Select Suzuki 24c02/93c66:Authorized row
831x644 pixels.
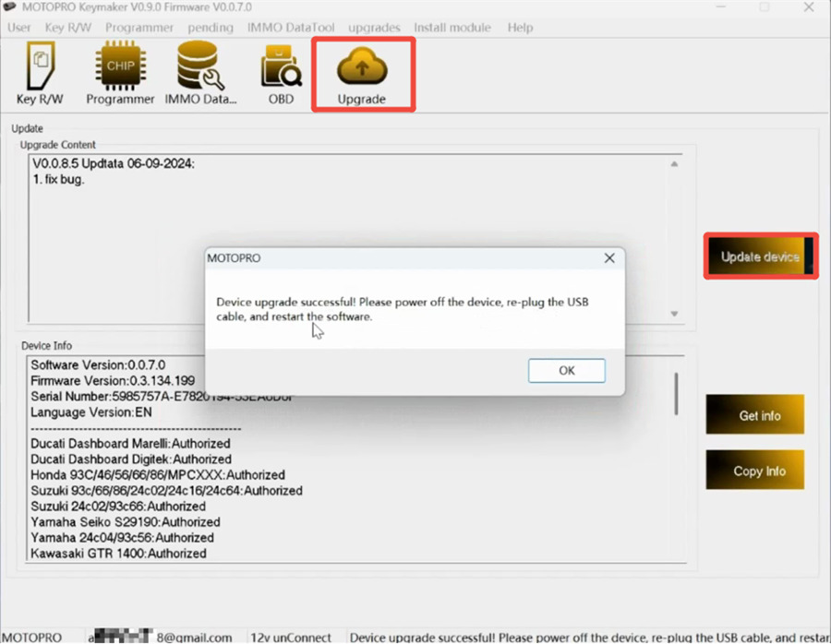[x=118, y=507]
